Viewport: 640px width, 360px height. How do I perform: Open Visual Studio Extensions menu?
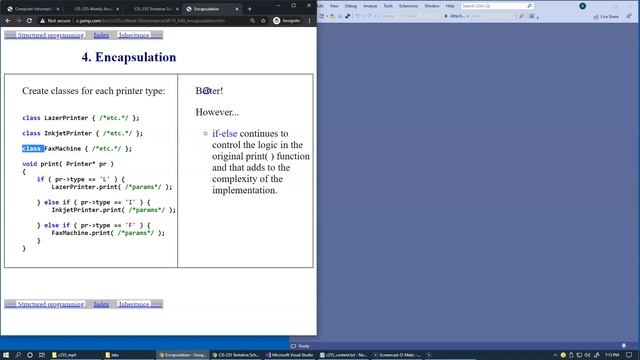coord(409,6)
